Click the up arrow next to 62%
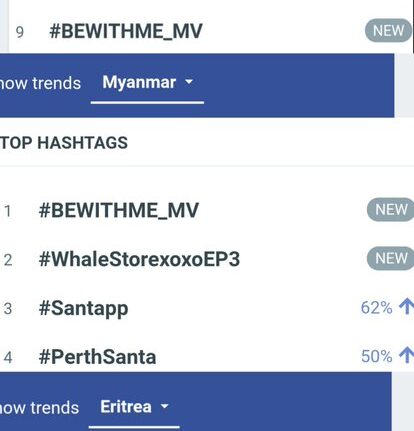 tap(406, 306)
